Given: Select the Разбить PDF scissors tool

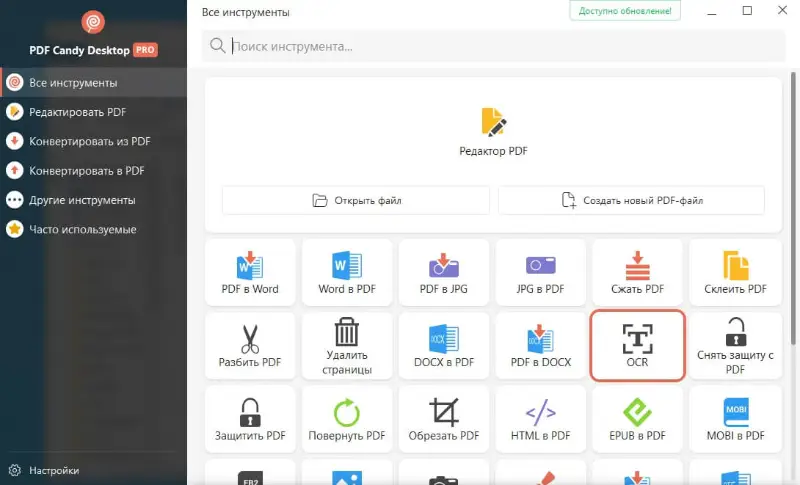Looking at the screenshot, I should (250, 346).
